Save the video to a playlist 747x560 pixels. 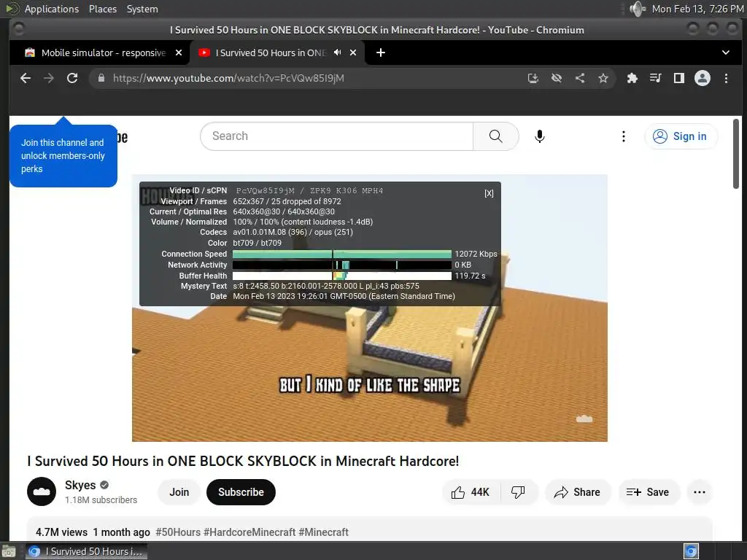click(648, 492)
